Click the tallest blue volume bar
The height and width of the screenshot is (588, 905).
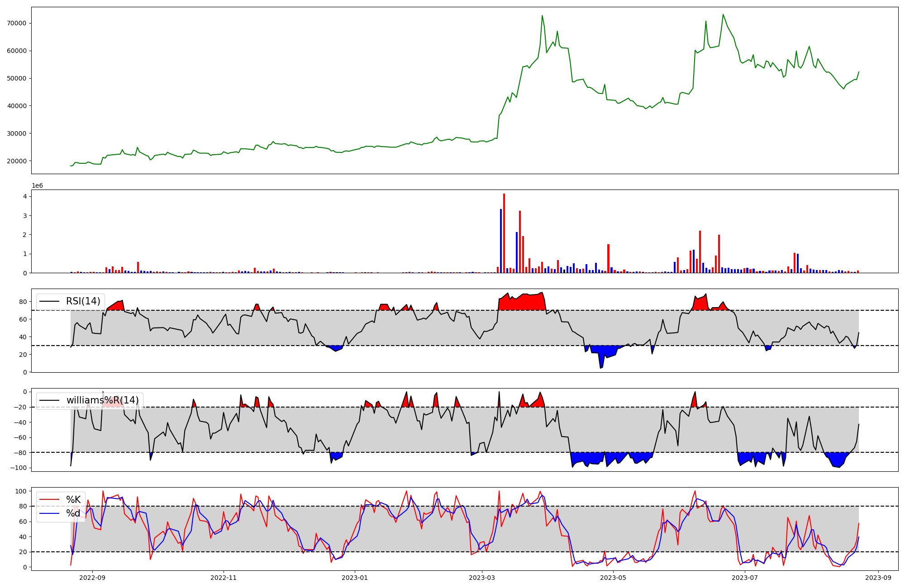(x=501, y=241)
